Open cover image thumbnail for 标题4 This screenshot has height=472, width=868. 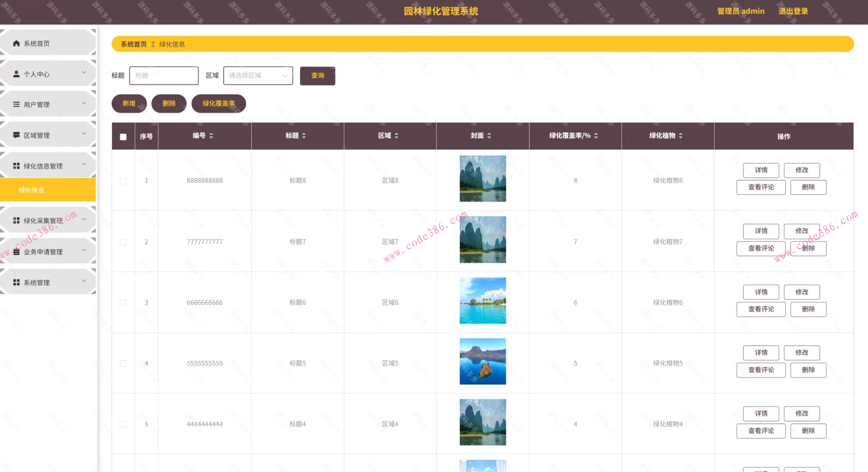(x=483, y=422)
